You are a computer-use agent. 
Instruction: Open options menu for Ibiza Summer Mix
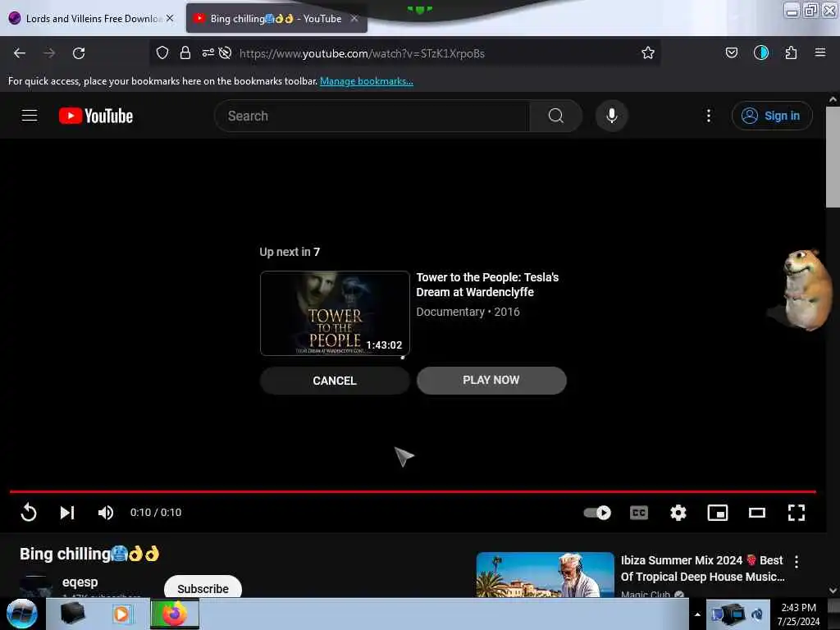796,561
